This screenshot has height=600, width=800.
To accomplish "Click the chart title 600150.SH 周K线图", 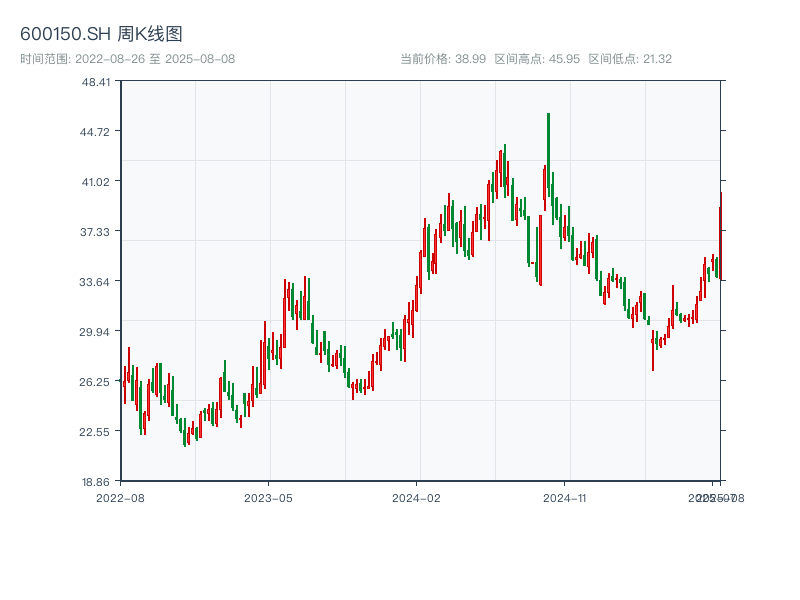I will coord(101,34).
